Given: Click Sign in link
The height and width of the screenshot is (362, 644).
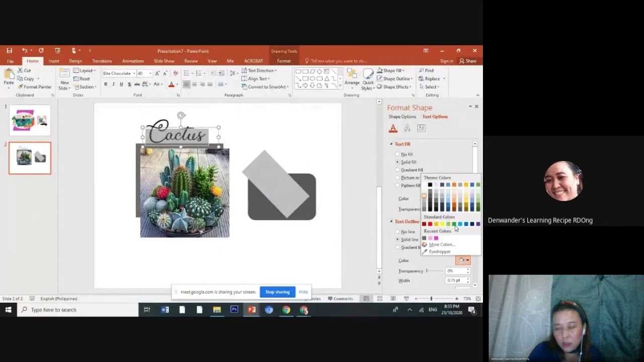Looking at the screenshot, I should tap(446, 61).
